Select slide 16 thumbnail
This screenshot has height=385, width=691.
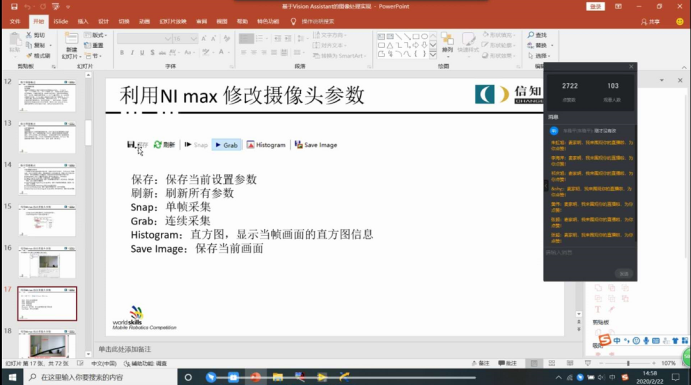point(47,262)
